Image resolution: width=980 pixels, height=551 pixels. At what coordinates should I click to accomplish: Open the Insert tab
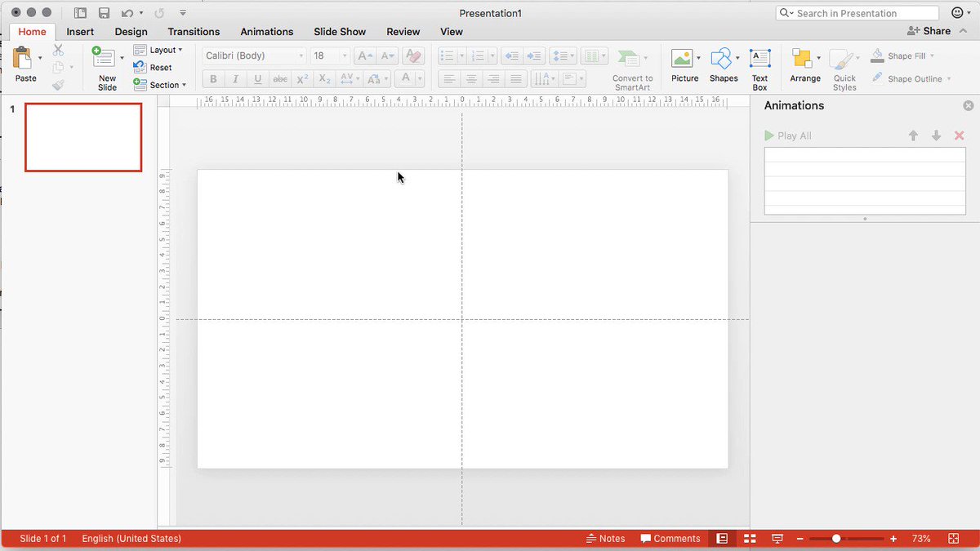[80, 32]
